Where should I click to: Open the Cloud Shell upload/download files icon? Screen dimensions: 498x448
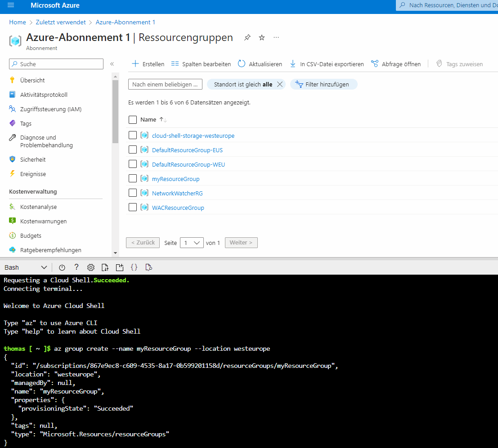click(x=105, y=267)
